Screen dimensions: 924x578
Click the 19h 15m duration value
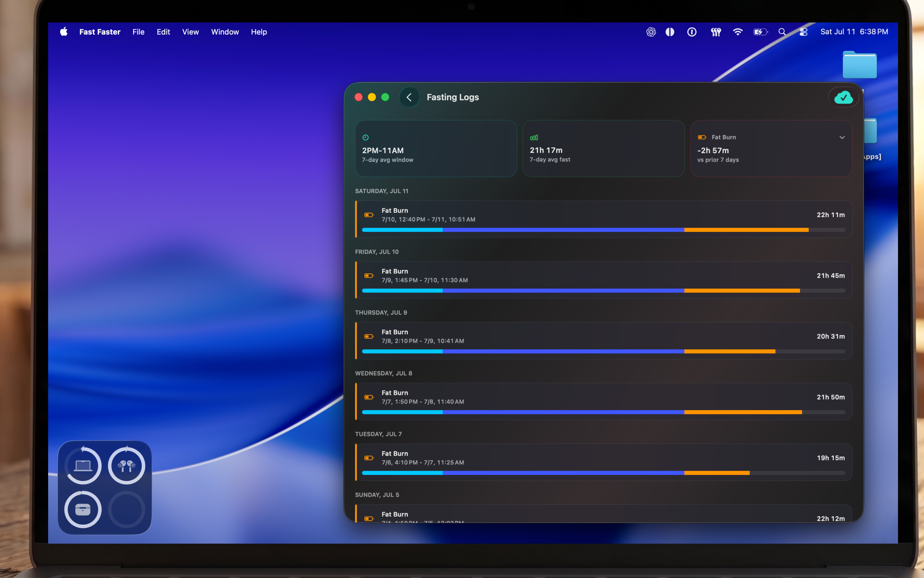click(x=830, y=458)
